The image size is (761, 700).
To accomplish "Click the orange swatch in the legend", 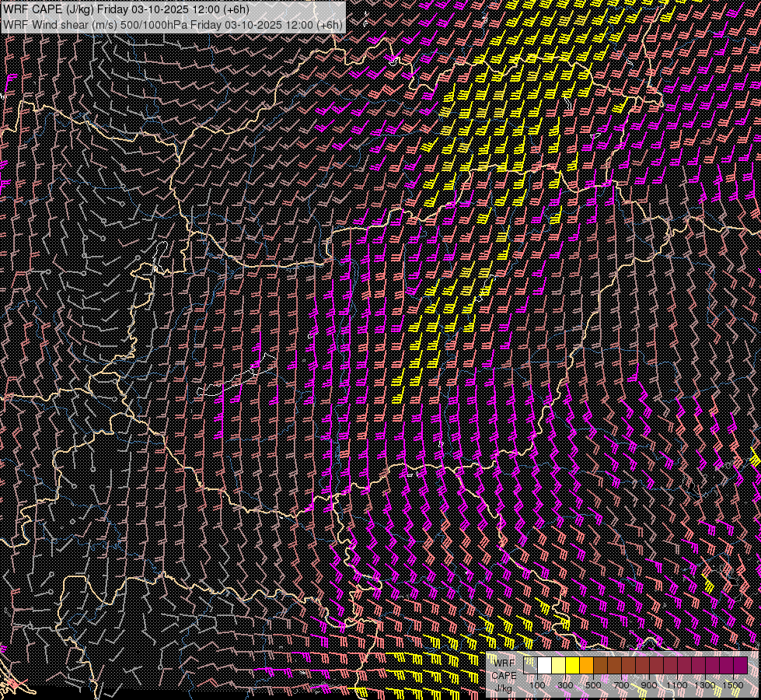I will [587, 666].
